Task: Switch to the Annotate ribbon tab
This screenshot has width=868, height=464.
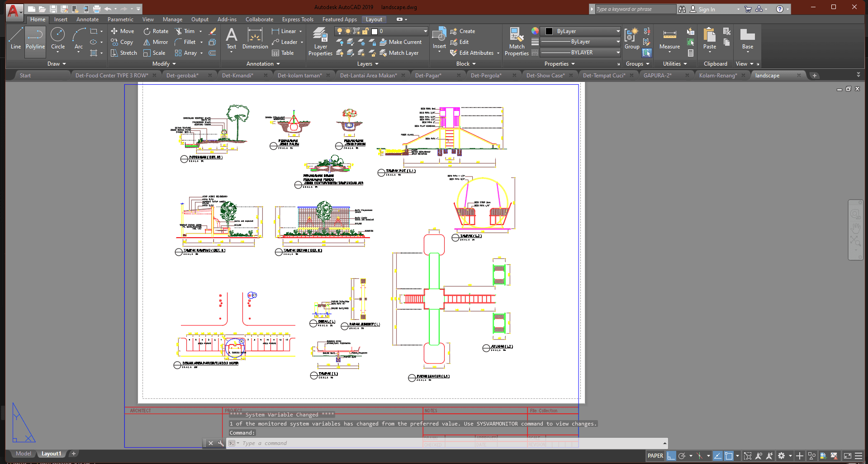Action: [87, 19]
